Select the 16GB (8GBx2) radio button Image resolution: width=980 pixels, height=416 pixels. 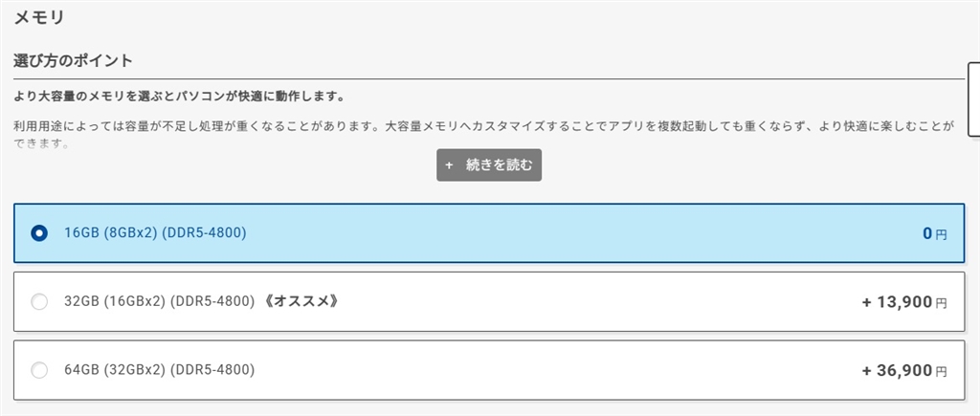(x=39, y=233)
